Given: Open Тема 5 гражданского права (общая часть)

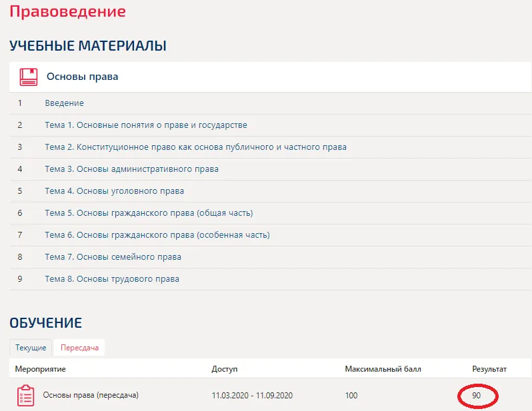Looking at the screenshot, I should tap(149, 213).
